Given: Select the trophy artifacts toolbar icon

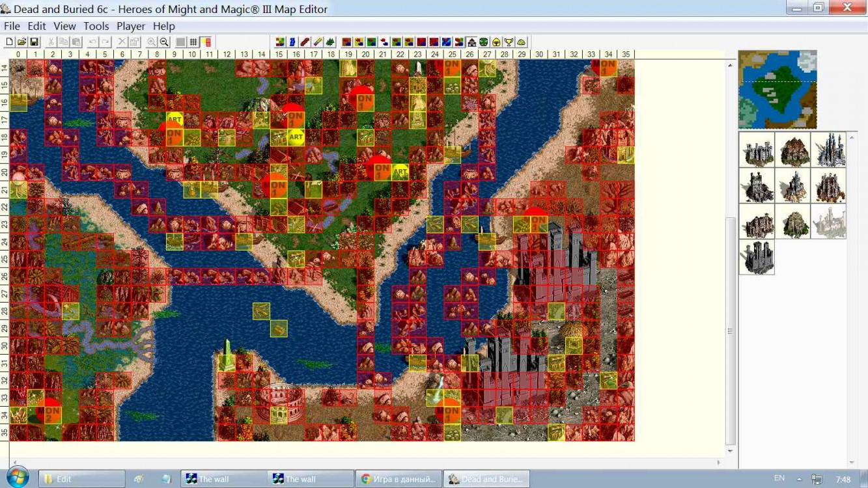Looking at the screenshot, I should [x=509, y=42].
